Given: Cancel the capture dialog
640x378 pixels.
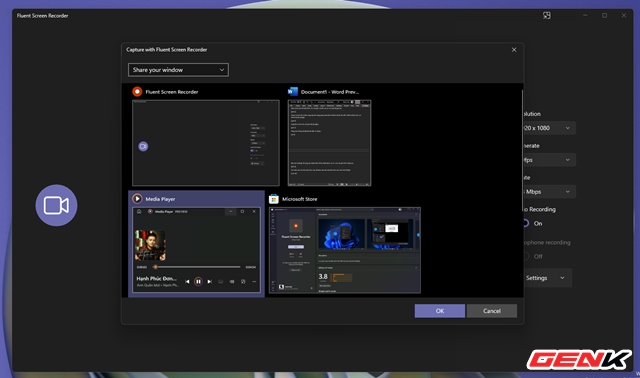Looking at the screenshot, I should pyautogui.click(x=492, y=311).
